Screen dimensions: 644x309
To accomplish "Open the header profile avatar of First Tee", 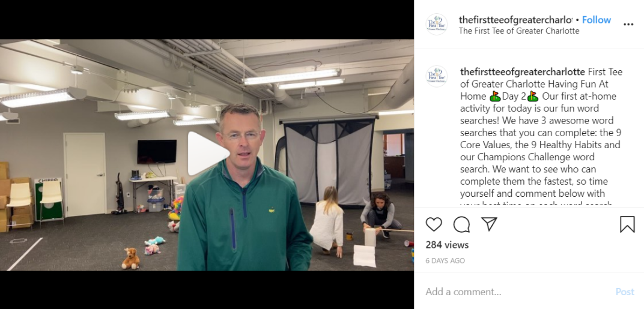I will (437, 24).
